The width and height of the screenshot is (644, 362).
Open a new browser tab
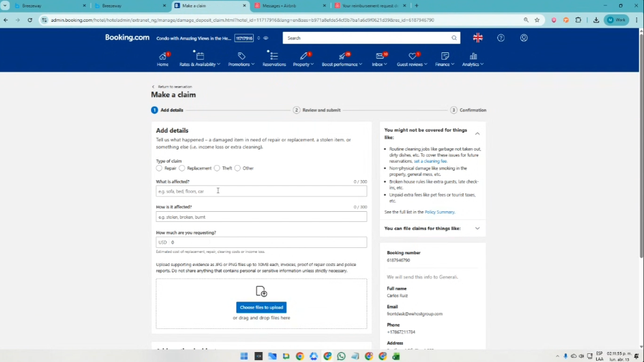point(416,6)
